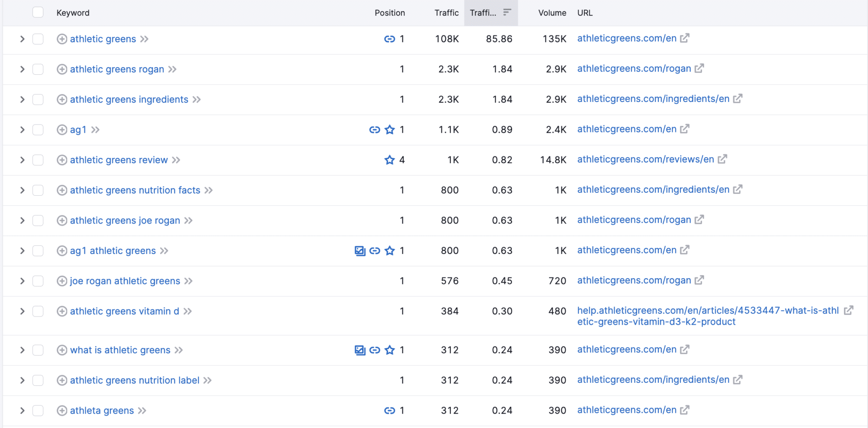Expand the athletic greens rogan row
The image size is (868, 428).
click(x=22, y=69)
